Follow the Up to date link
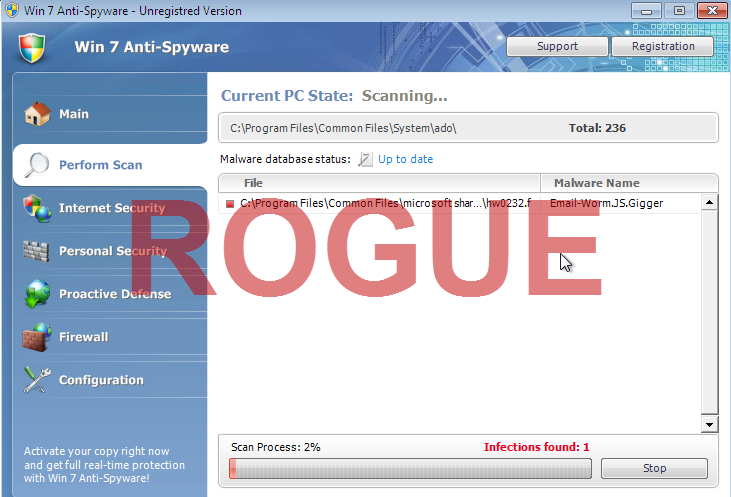The image size is (731, 497). (x=405, y=159)
